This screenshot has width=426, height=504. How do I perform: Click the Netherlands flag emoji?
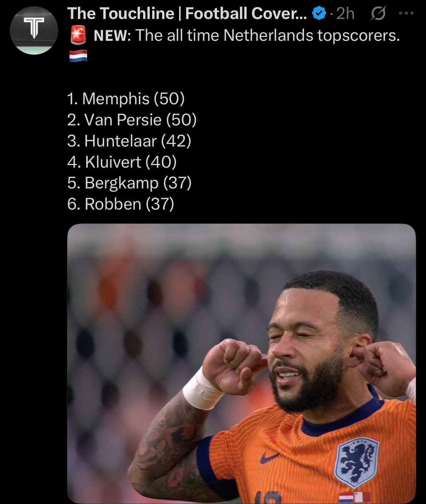[78, 56]
